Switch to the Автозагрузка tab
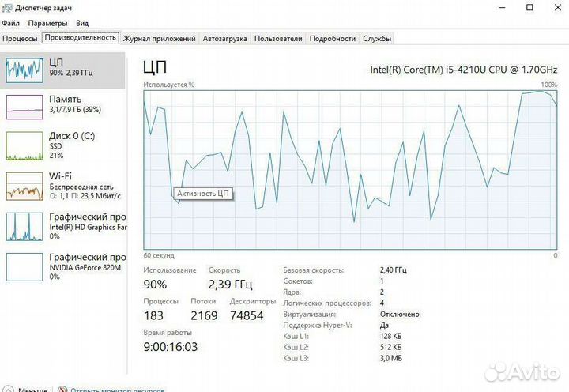 click(x=224, y=39)
